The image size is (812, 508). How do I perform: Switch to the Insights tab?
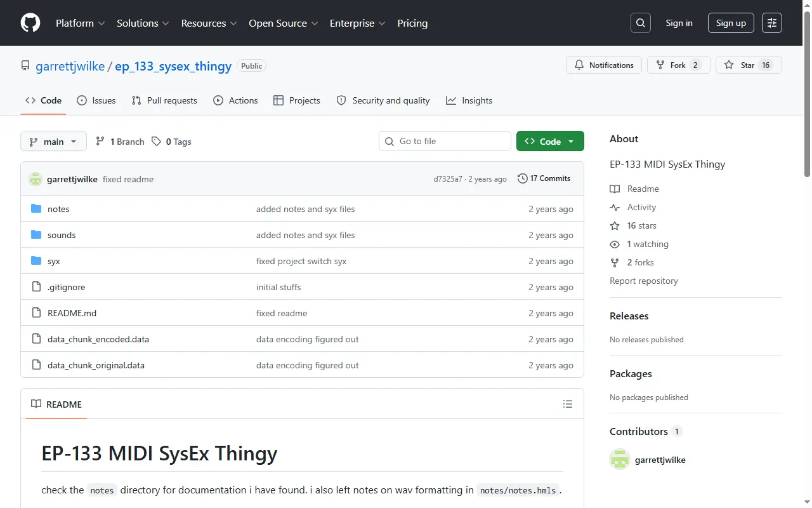click(469, 100)
